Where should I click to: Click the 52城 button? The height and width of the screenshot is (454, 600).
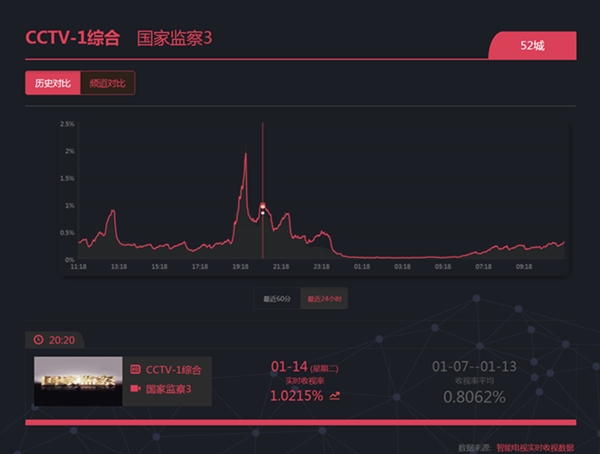[x=533, y=46]
